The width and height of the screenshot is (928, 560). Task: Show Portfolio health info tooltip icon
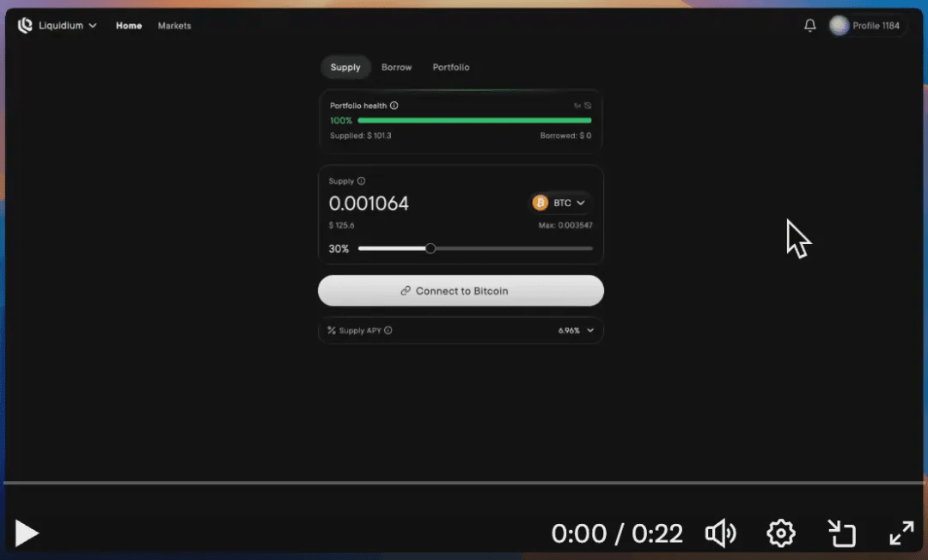coord(394,106)
